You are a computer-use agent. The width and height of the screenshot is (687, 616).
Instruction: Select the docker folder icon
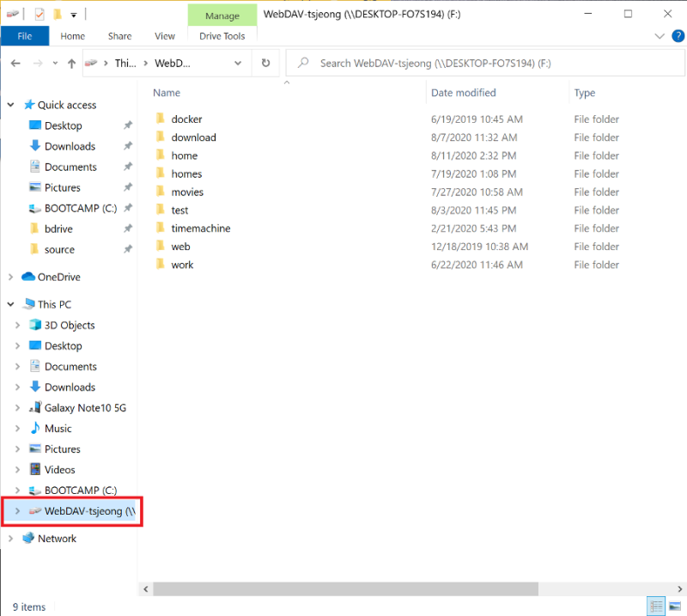161,119
